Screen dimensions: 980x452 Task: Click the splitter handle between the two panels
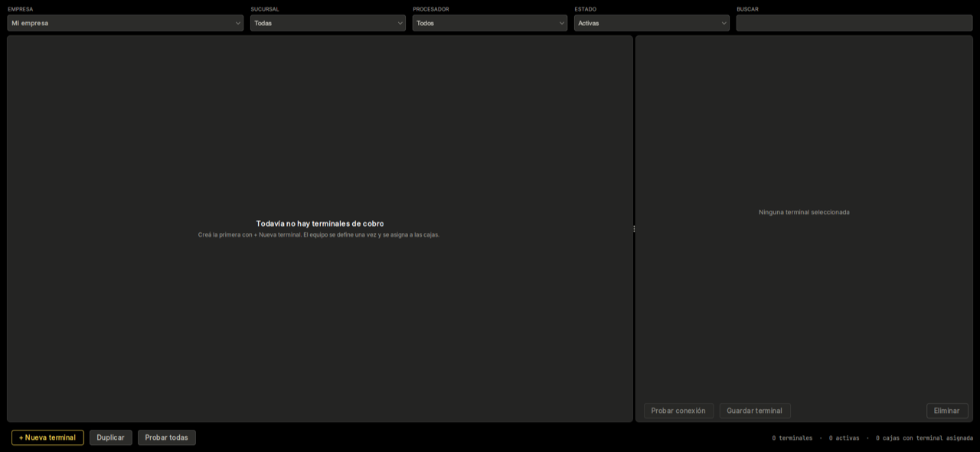(x=634, y=228)
